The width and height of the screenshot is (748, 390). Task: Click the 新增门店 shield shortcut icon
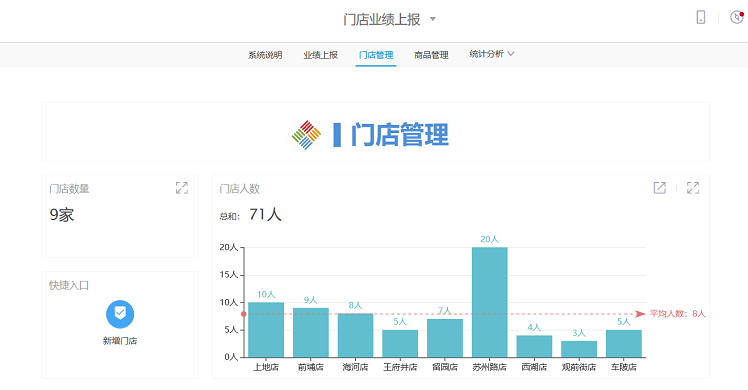pyautogui.click(x=120, y=314)
